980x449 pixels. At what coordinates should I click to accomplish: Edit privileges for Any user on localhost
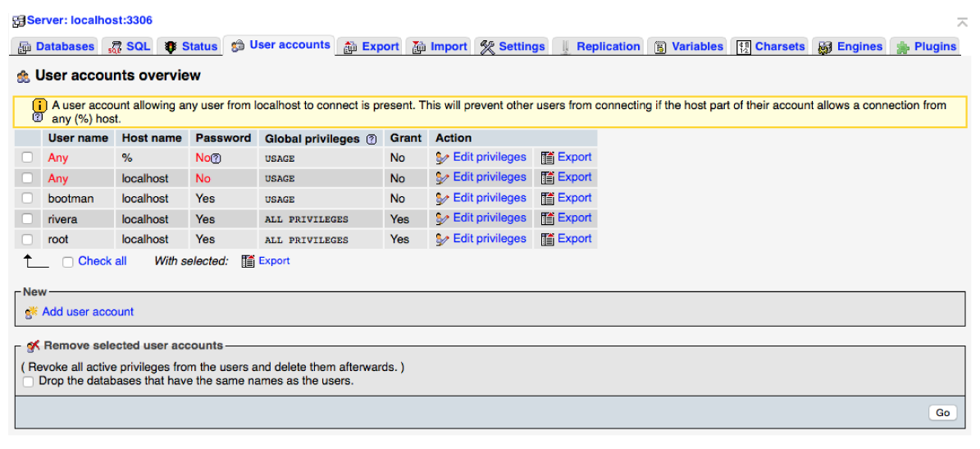pos(490,177)
